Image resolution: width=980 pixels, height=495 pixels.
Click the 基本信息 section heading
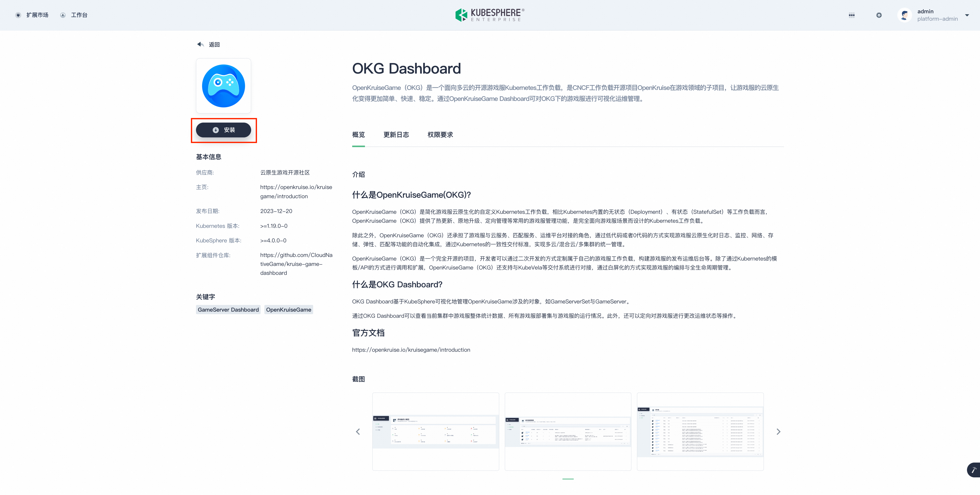[209, 157]
